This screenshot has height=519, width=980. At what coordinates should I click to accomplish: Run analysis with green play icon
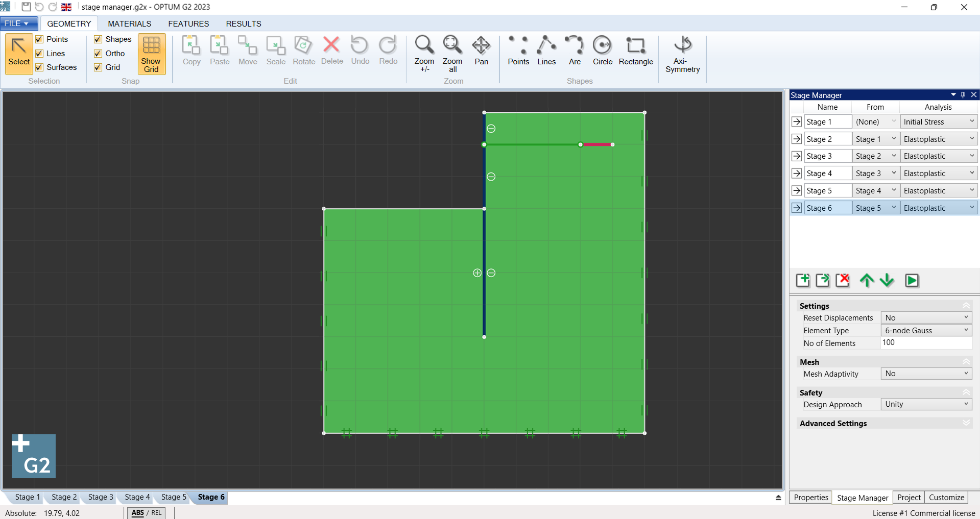[912, 280]
